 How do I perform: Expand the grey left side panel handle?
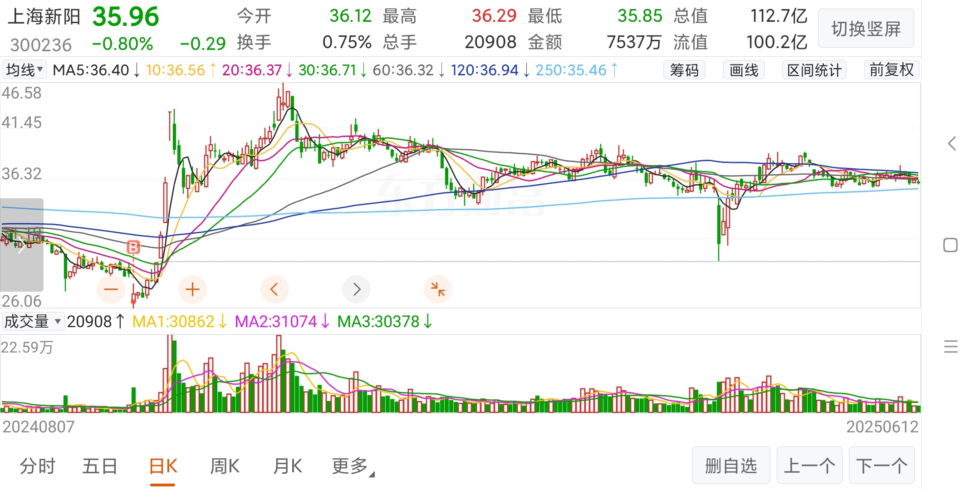(22, 245)
